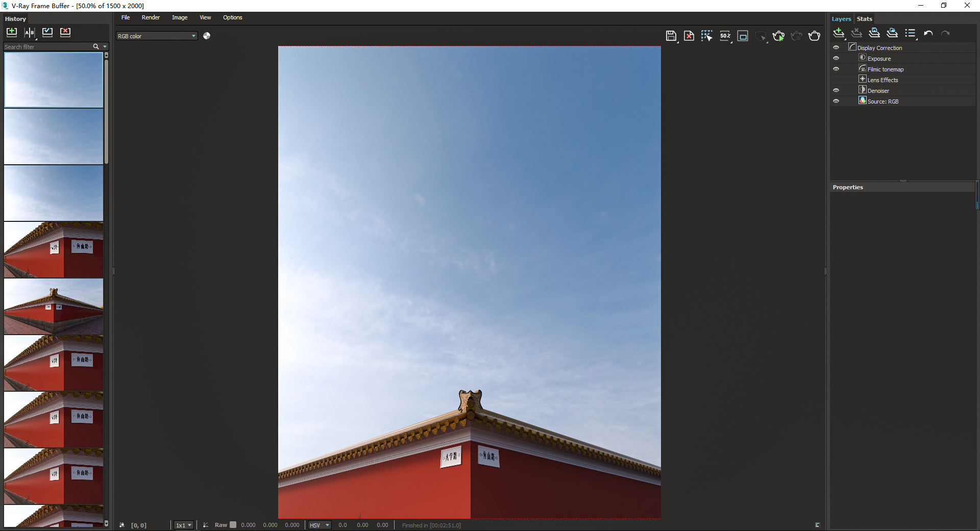
Task: Switch to mono/alpha channel display icon
Action: tap(207, 36)
